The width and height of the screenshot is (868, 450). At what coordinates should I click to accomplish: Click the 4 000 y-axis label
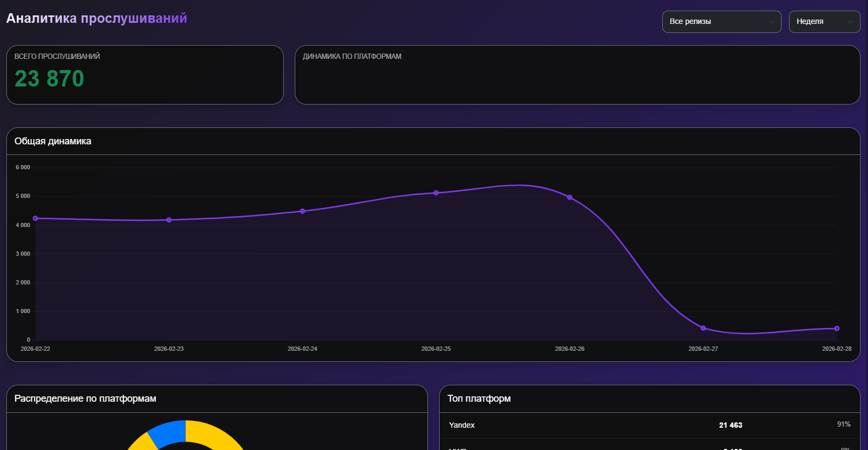[x=23, y=225]
